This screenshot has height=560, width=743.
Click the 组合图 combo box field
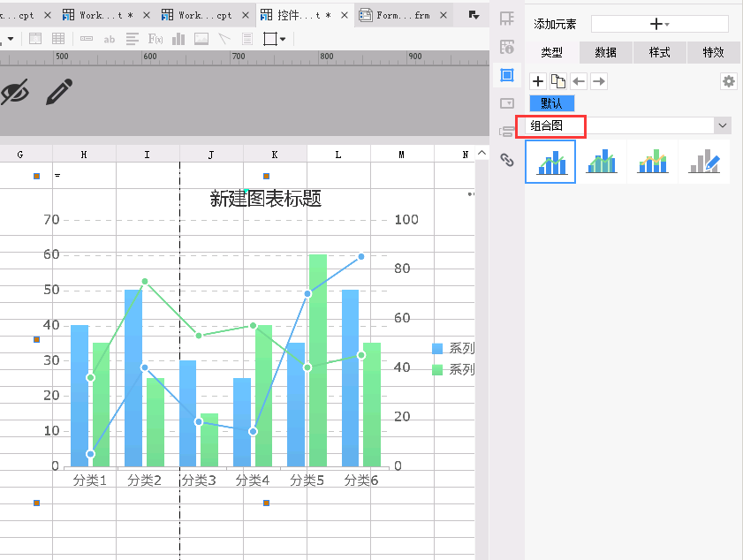[x=628, y=125]
